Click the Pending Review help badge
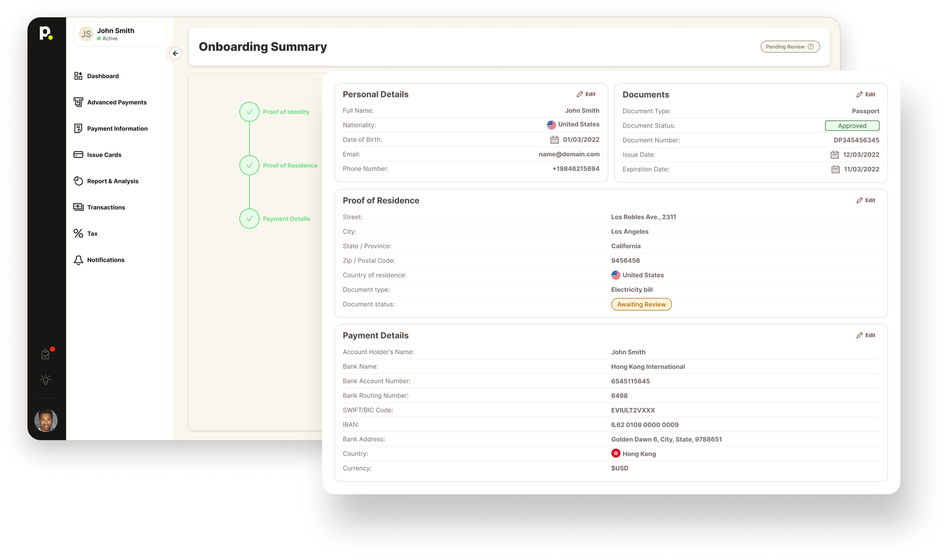Screen dimensions: 948x560 (x=790, y=47)
